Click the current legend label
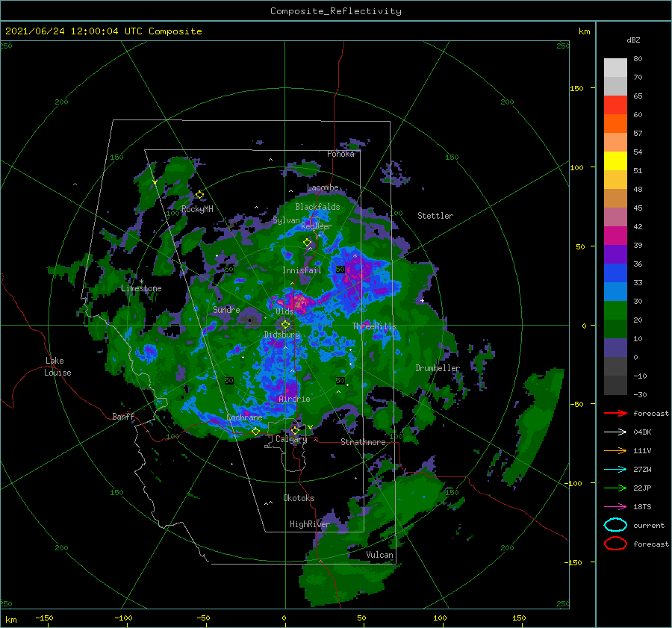The height and width of the screenshot is (628, 672). (649, 525)
